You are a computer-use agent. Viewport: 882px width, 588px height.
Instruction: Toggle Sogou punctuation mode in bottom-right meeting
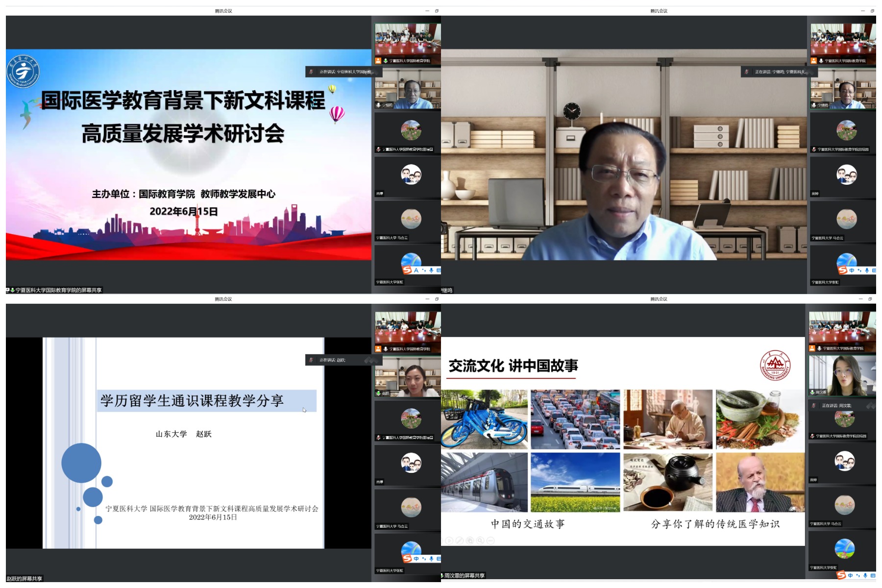(858, 575)
